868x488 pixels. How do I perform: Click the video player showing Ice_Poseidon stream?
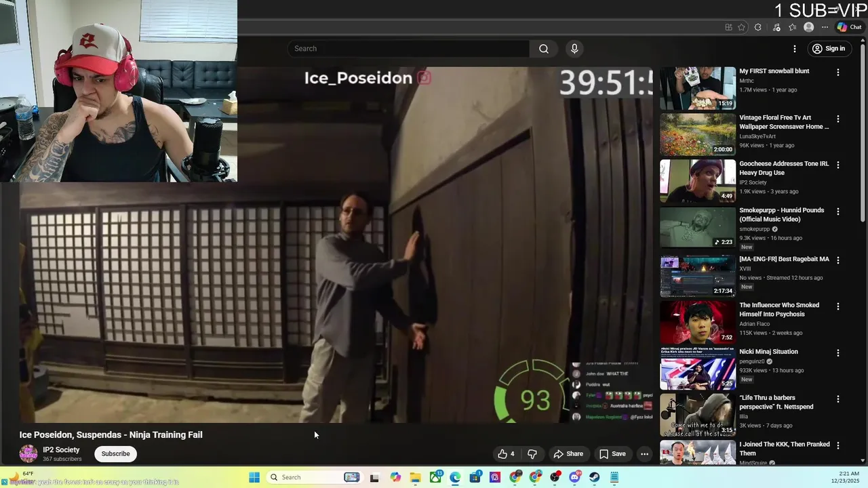(x=336, y=244)
